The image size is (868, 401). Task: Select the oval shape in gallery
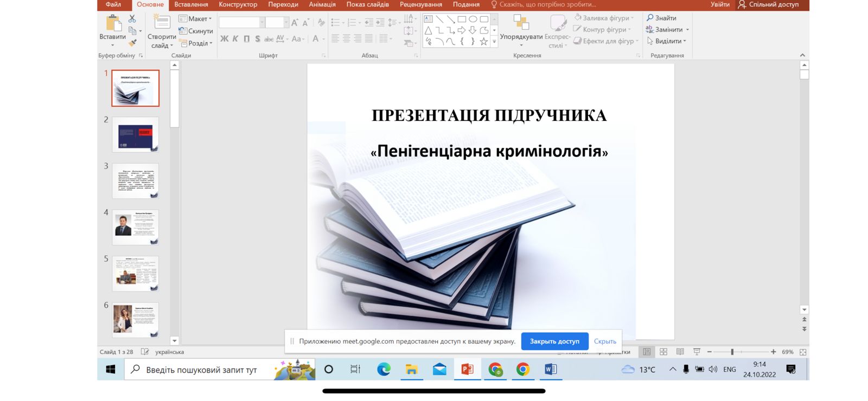(x=473, y=19)
